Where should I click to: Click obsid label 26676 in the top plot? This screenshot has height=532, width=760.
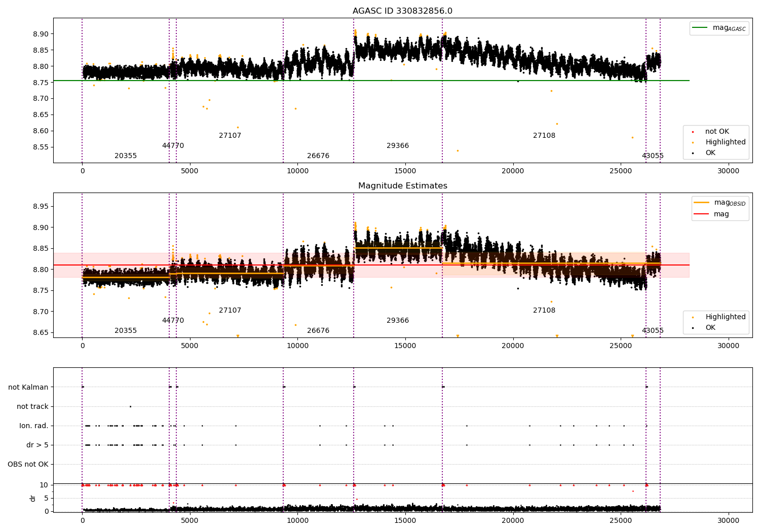click(x=318, y=156)
